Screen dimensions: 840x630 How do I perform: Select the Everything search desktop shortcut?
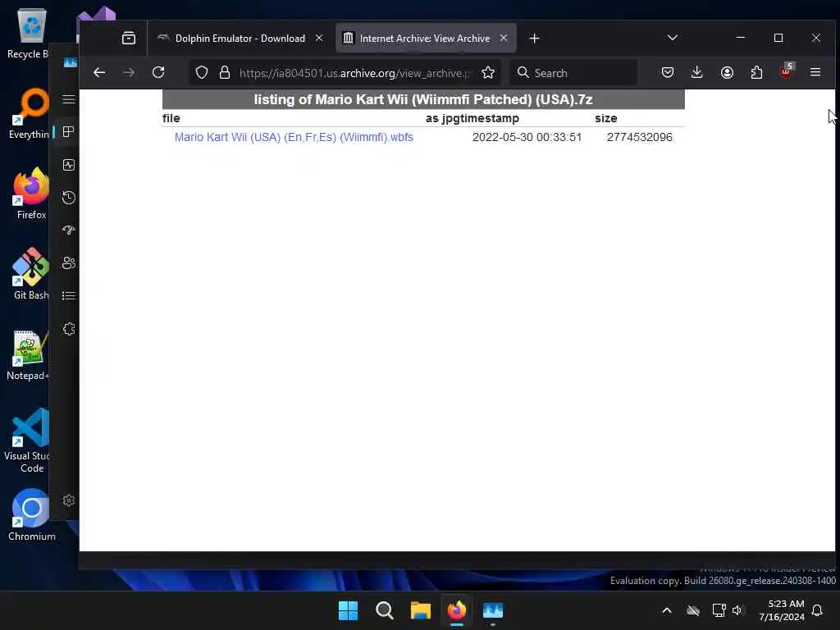[30, 113]
